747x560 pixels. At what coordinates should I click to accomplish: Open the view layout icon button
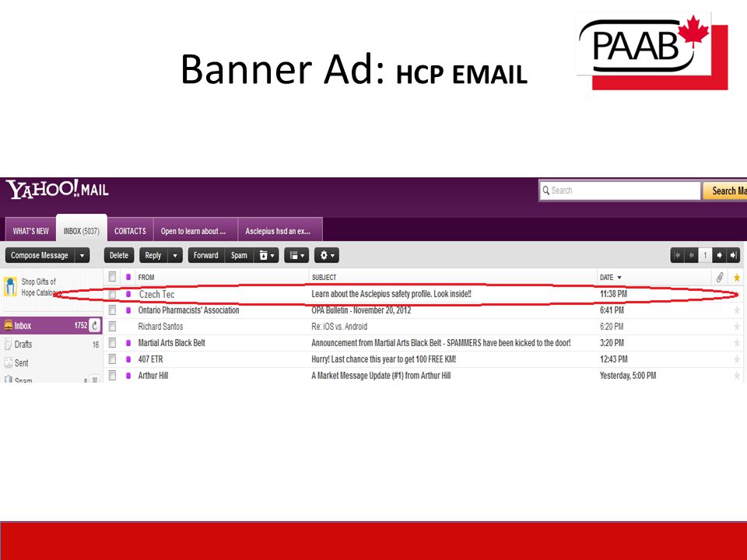(x=296, y=256)
